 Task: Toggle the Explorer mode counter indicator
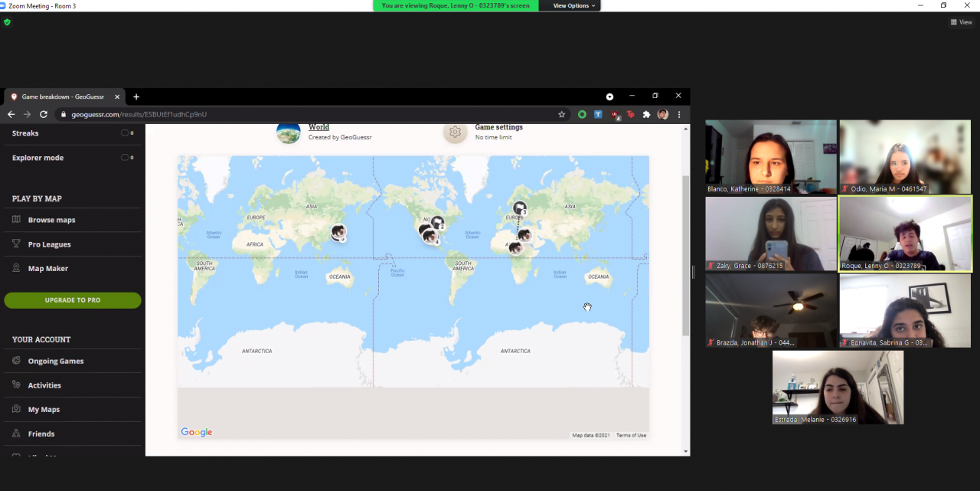point(127,158)
